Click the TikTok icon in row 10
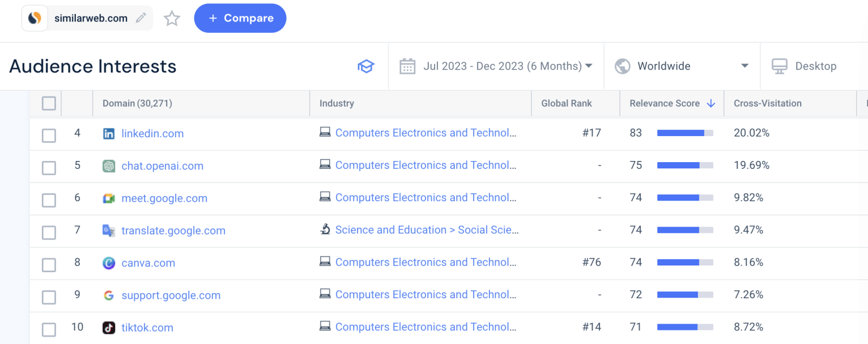Image resolution: width=868 pixels, height=344 pixels. coord(108,328)
